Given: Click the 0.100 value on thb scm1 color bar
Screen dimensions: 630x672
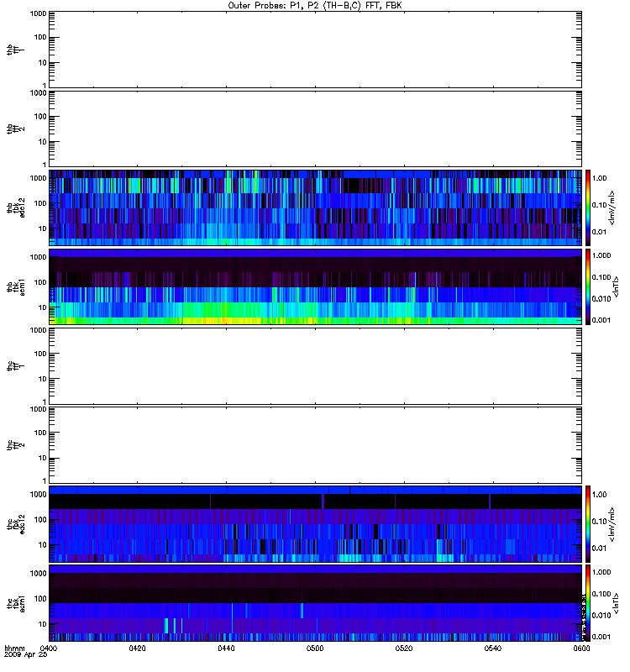Looking at the screenshot, I should point(601,277).
